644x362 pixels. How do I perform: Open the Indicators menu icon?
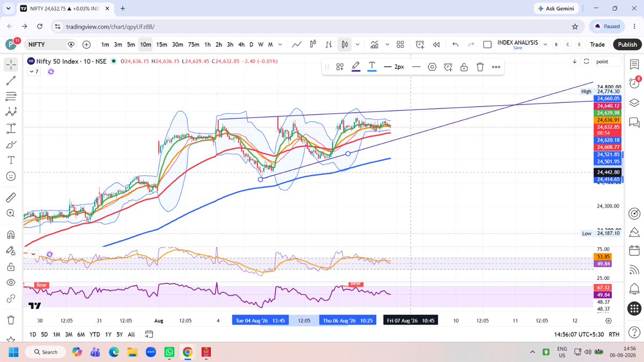click(x=375, y=45)
